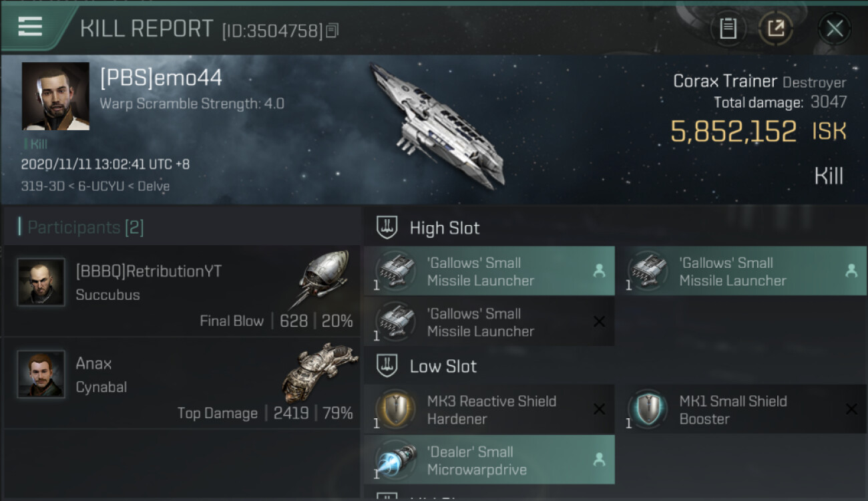The height and width of the screenshot is (501, 868).
Task: Close the kill report window
Action: tap(834, 29)
